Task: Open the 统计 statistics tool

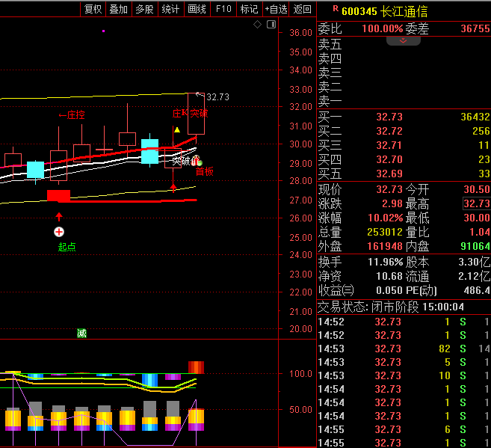Action: pos(170,9)
